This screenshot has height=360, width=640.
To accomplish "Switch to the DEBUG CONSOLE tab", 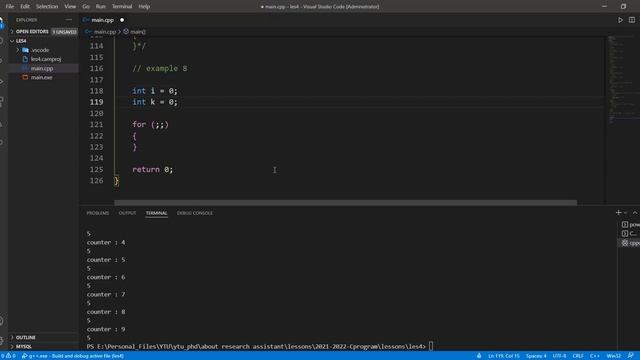I will tap(195, 213).
